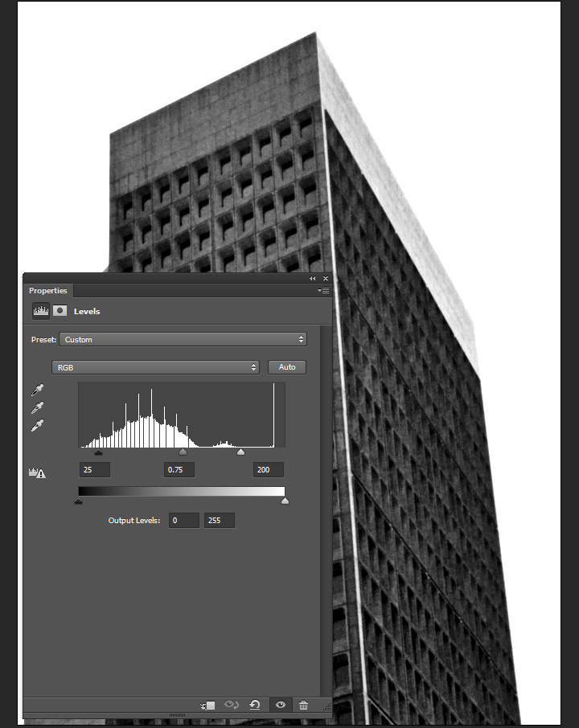Click the output black slider handle
The height and width of the screenshot is (728, 579).
[79, 501]
